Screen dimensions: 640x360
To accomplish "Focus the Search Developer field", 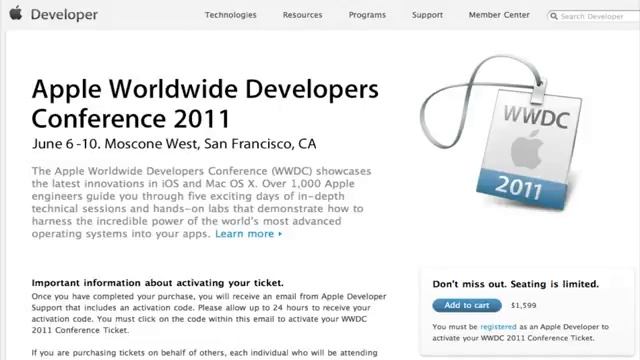I will (593, 16).
